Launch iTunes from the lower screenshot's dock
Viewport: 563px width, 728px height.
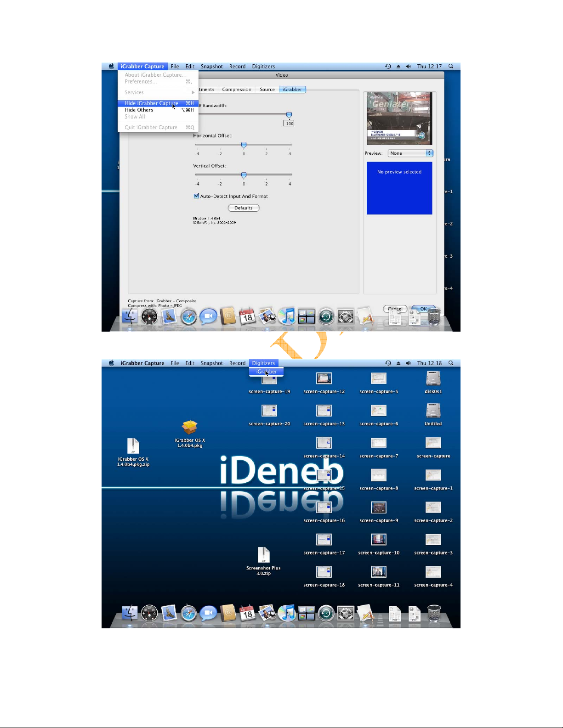[287, 613]
